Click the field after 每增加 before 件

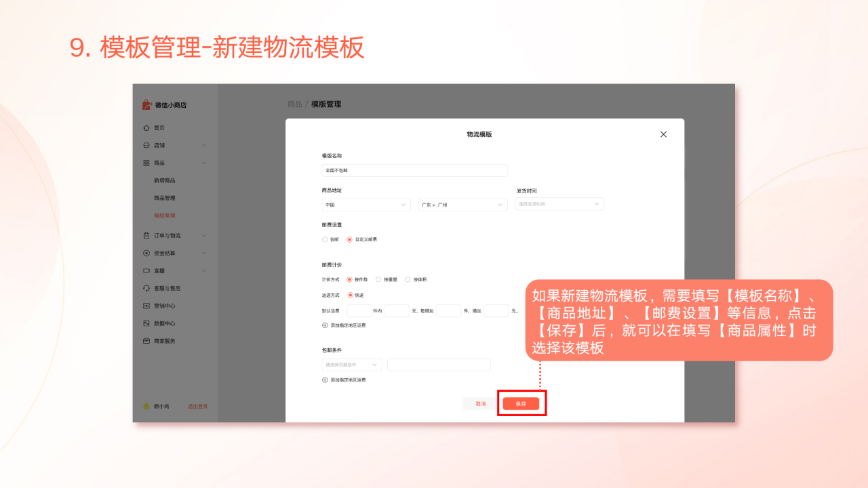pos(449,311)
